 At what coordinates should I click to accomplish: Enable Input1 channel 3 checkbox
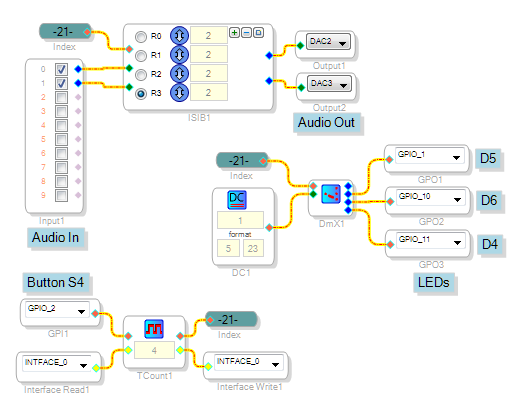click(61, 112)
